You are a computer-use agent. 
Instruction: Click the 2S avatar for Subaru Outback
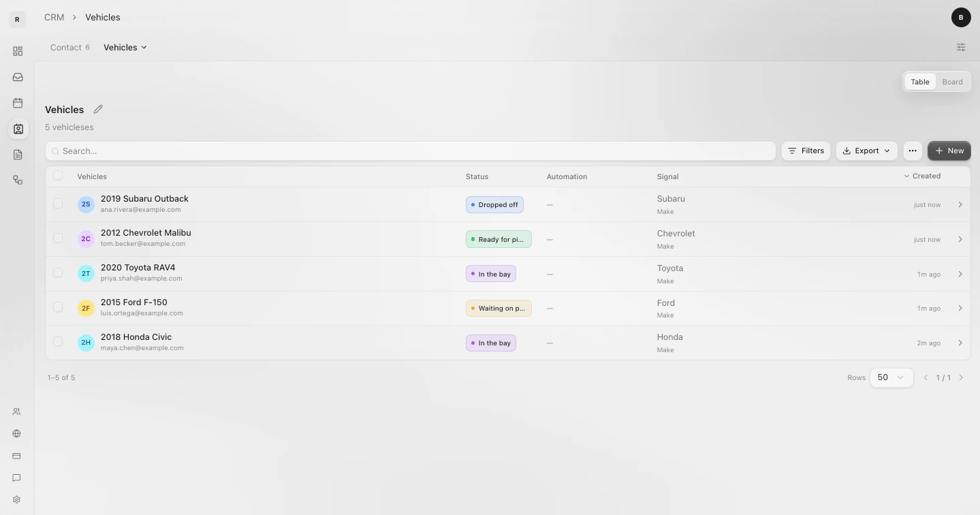pyautogui.click(x=86, y=204)
